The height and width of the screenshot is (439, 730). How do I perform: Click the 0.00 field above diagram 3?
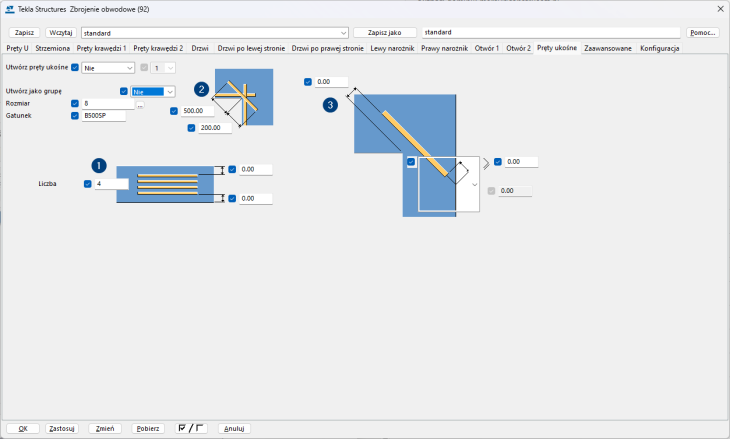[331, 82]
